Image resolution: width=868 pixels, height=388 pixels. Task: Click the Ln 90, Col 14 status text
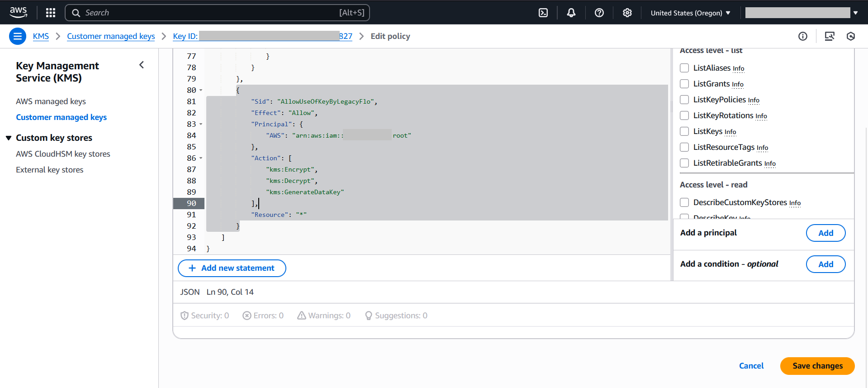point(230,292)
